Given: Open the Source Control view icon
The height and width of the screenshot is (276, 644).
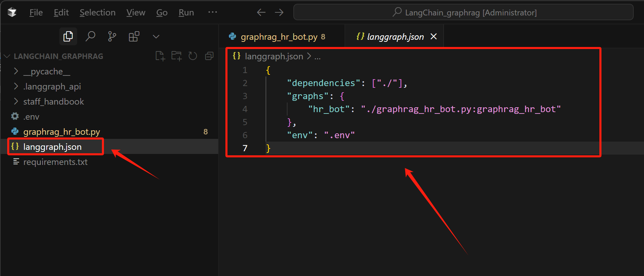Looking at the screenshot, I should pyautogui.click(x=112, y=36).
